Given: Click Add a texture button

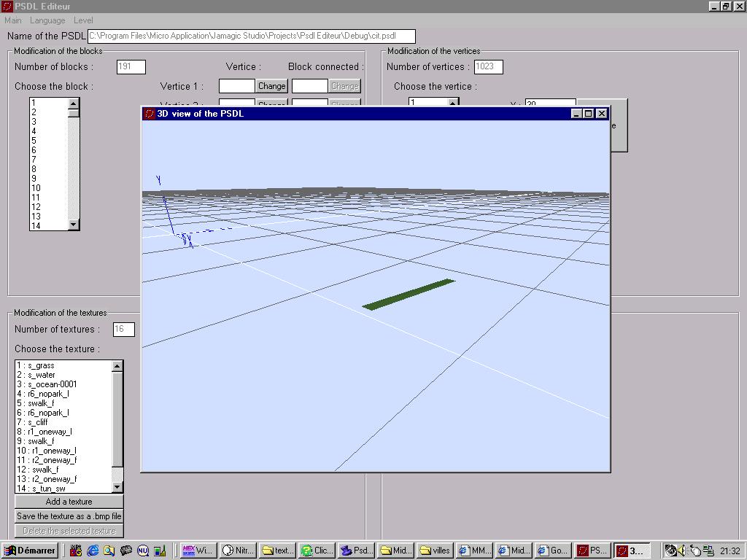Looking at the screenshot, I should pyautogui.click(x=69, y=502).
